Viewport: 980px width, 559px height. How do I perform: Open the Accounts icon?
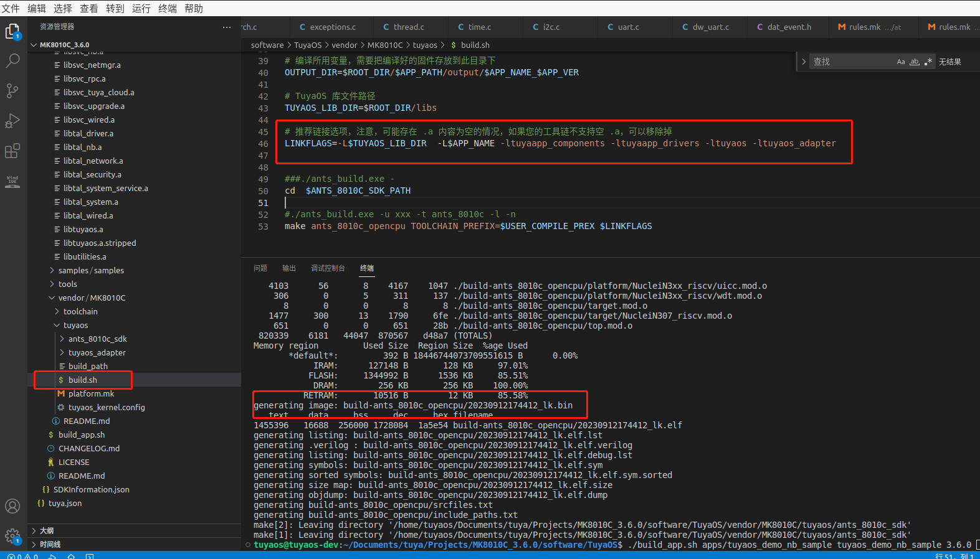pos(12,506)
